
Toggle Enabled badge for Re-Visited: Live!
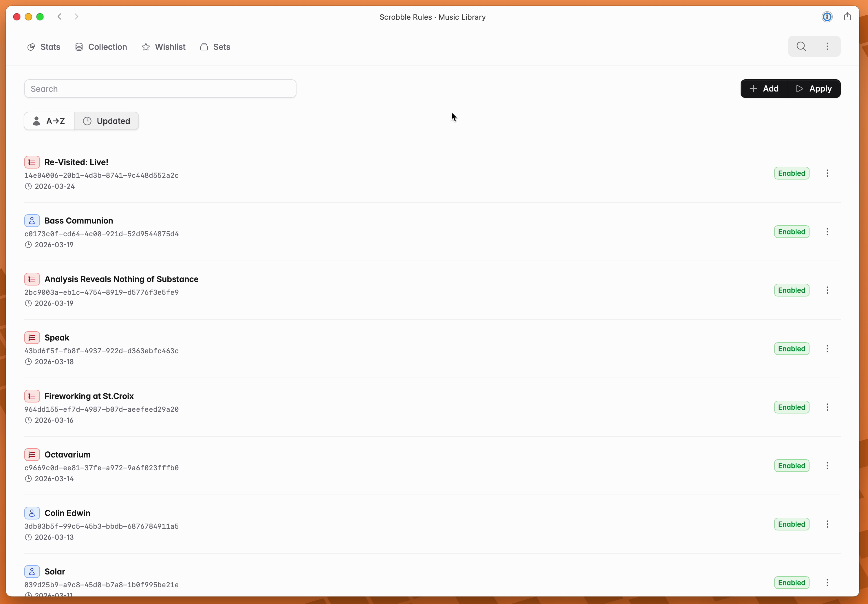(792, 173)
